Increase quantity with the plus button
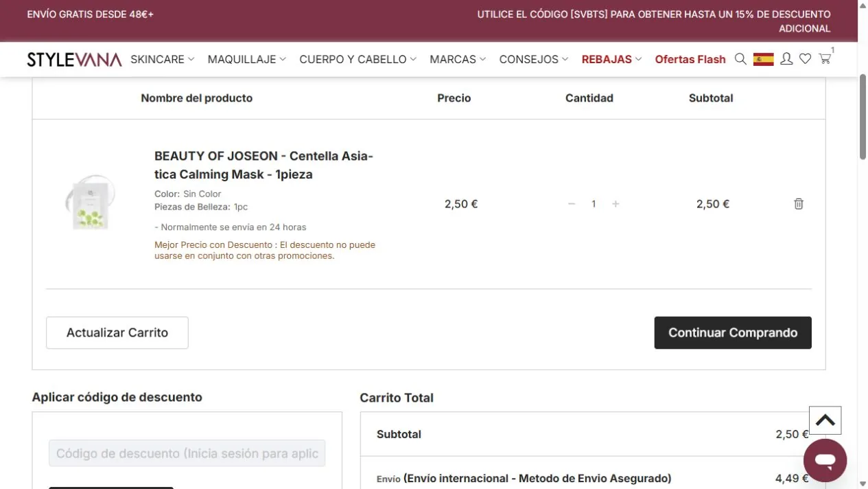 click(x=615, y=204)
